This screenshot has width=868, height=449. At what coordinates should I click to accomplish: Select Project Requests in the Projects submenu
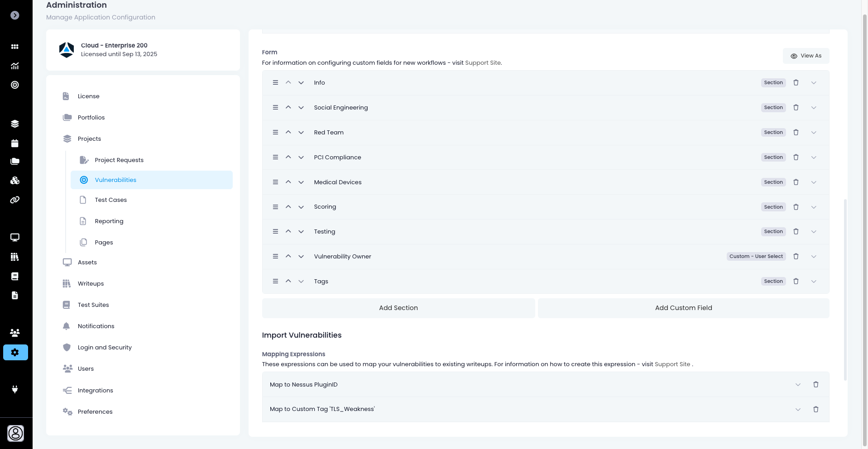(119, 160)
